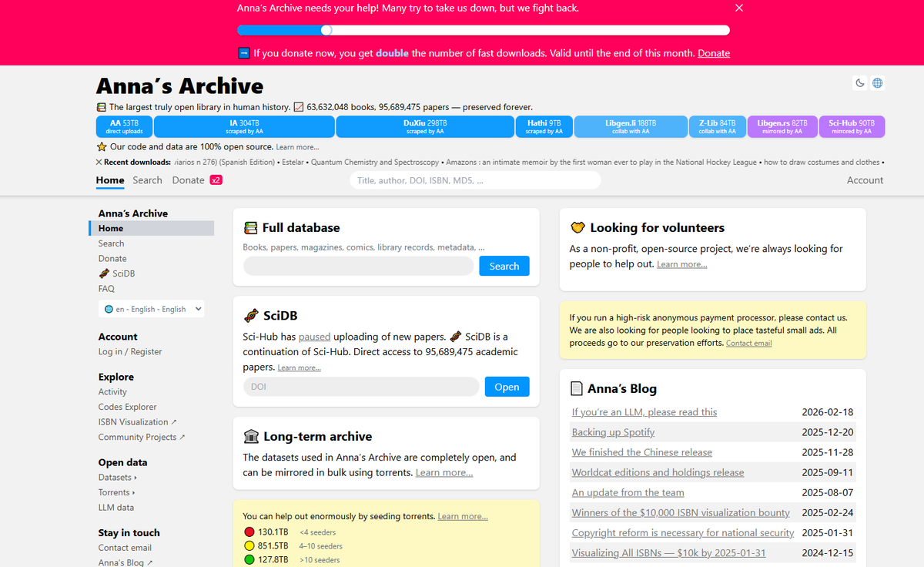Image resolution: width=924 pixels, height=567 pixels.
Task: Select Home in the sidebar
Action: tap(152, 228)
